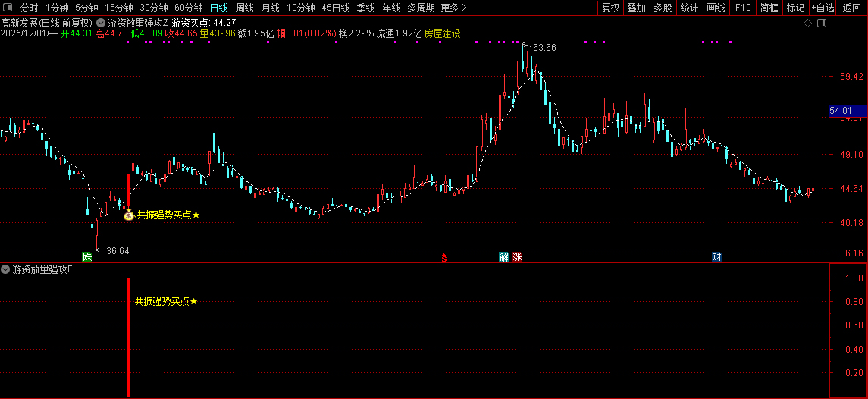Image resolution: width=868 pixels, height=399 pixels.
Task: Click the 房屋建设 sector link
Action: point(442,33)
